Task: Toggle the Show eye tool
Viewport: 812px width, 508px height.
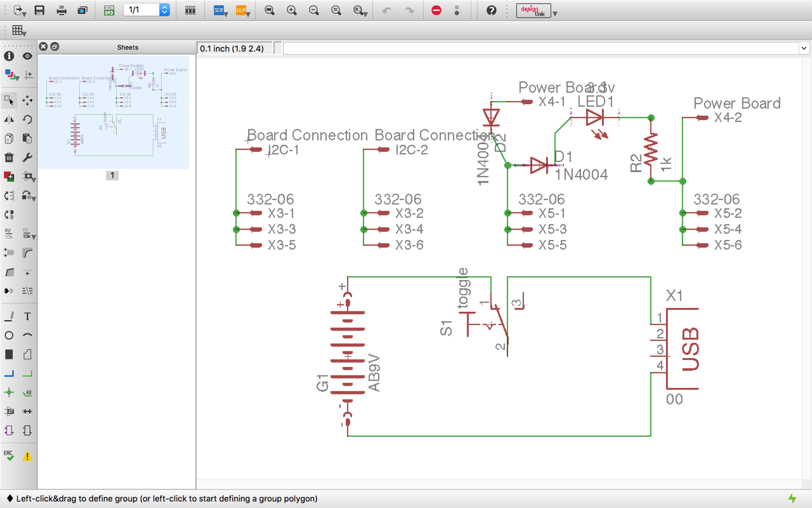Action: click(27, 56)
